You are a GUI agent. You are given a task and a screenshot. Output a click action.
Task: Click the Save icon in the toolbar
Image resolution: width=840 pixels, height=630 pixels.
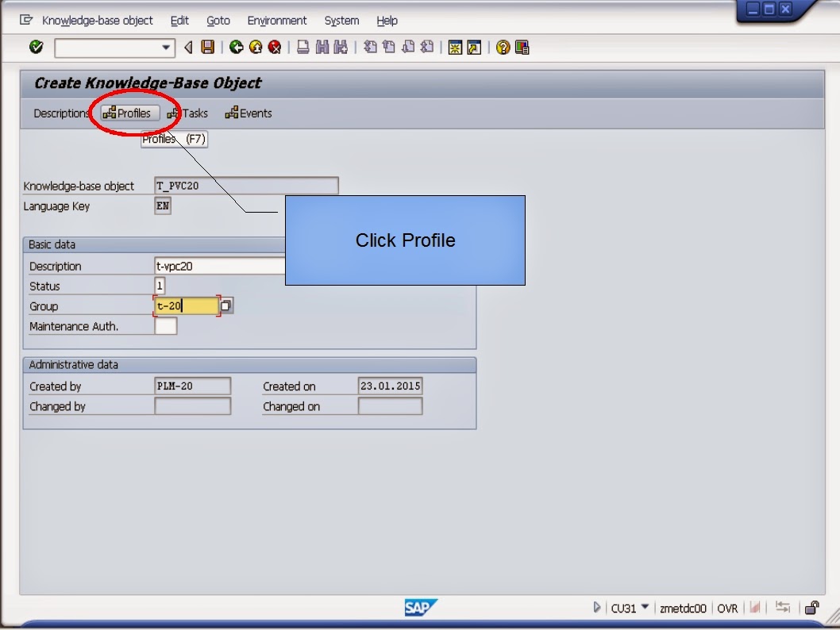tap(207, 47)
